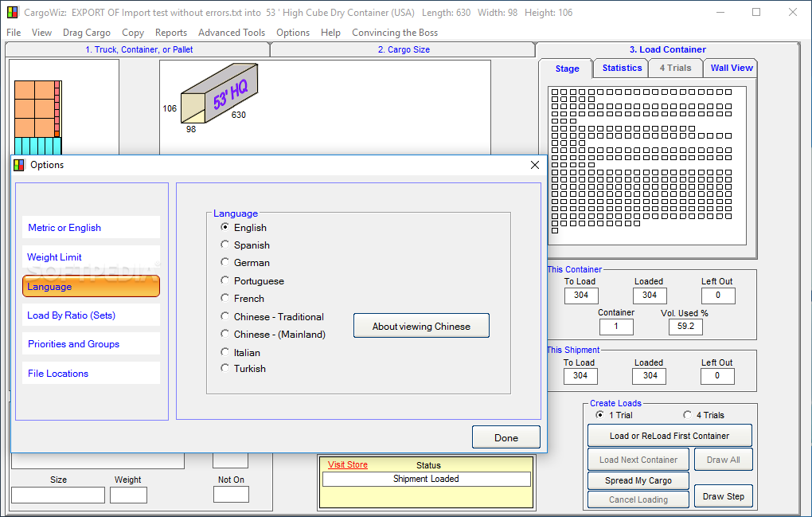This screenshot has width=812, height=517.
Task: Open the Stage tab
Action: [x=567, y=69]
